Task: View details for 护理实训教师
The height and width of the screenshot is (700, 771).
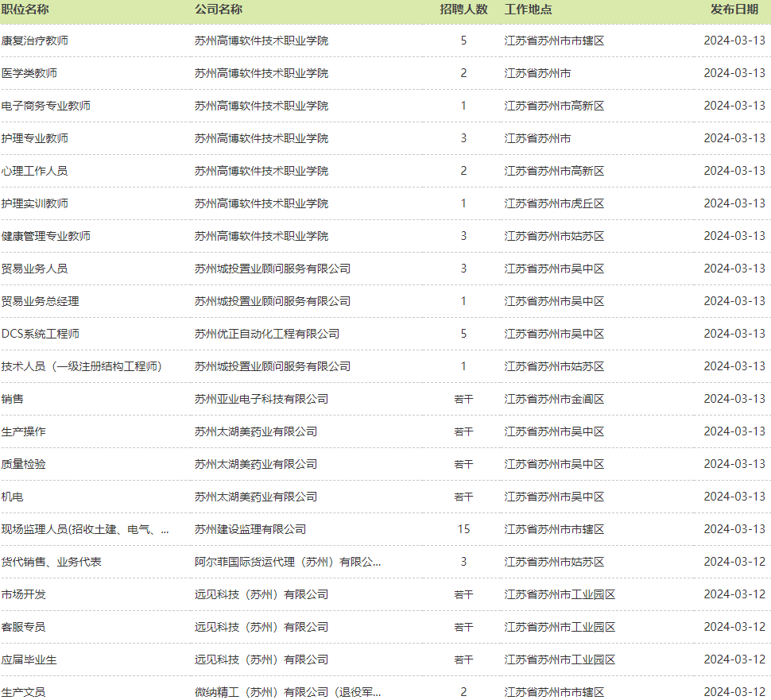Action: tap(52, 203)
